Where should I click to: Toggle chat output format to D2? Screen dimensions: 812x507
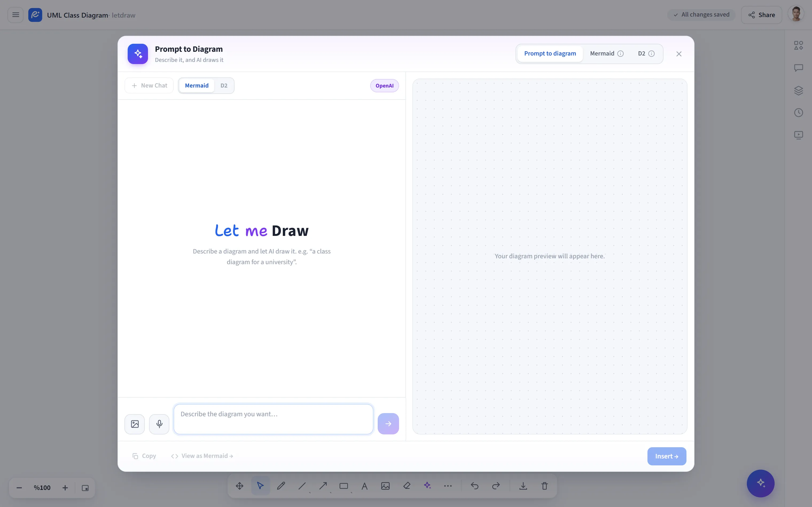click(x=224, y=85)
